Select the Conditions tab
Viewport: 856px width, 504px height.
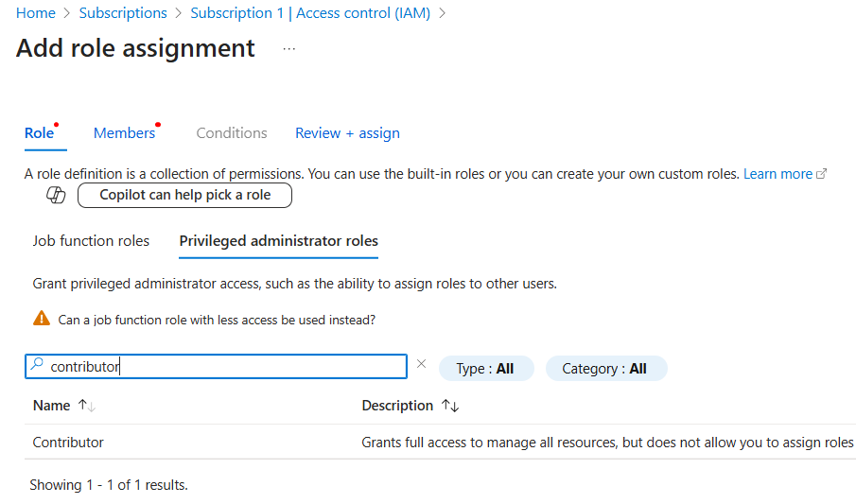[232, 133]
